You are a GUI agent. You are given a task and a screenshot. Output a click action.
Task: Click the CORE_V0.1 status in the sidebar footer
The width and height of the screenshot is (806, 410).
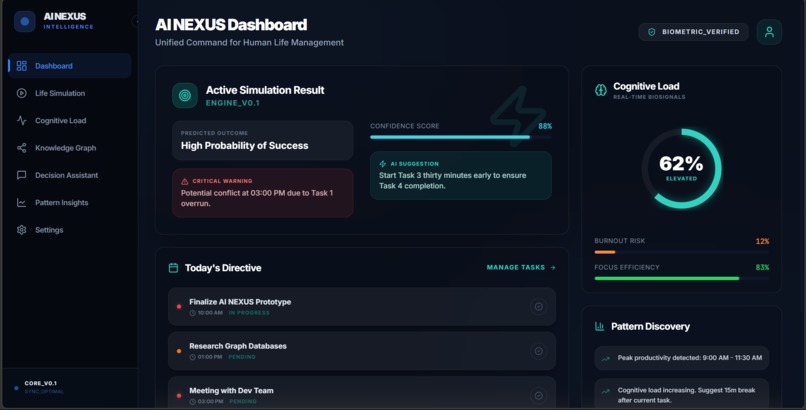pyautogui.click(x=40, y=383)
